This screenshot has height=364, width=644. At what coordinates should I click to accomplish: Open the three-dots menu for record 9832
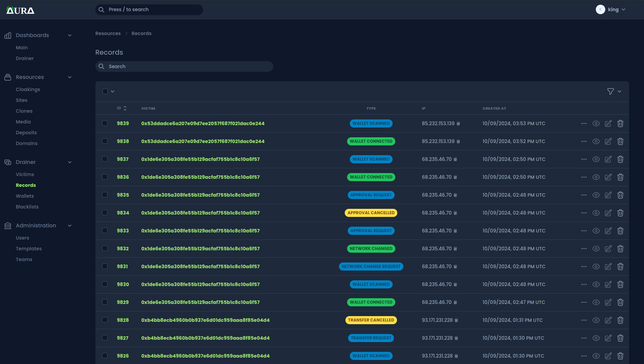click(584, 249)
